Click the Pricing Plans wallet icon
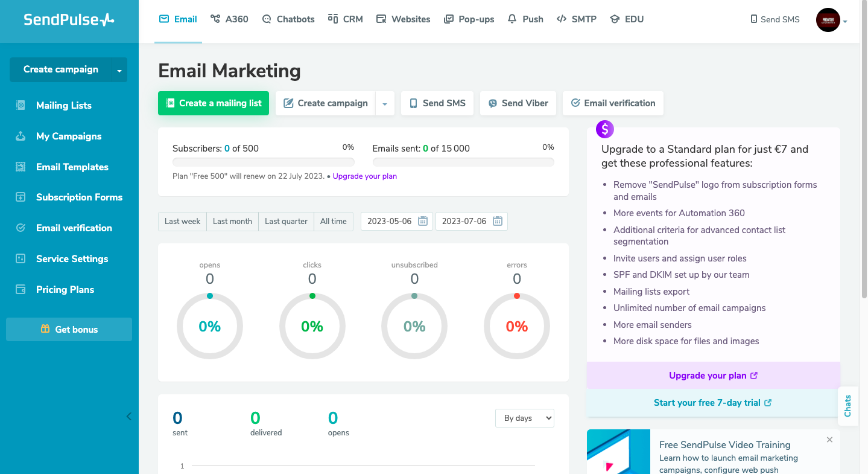The height and width of the screenshot is (474, 868). pyautogui.click(x=21, y=289)
